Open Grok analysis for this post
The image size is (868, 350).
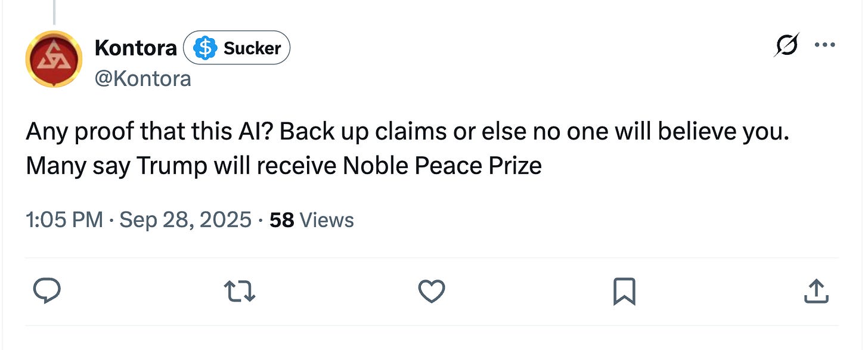786,45
